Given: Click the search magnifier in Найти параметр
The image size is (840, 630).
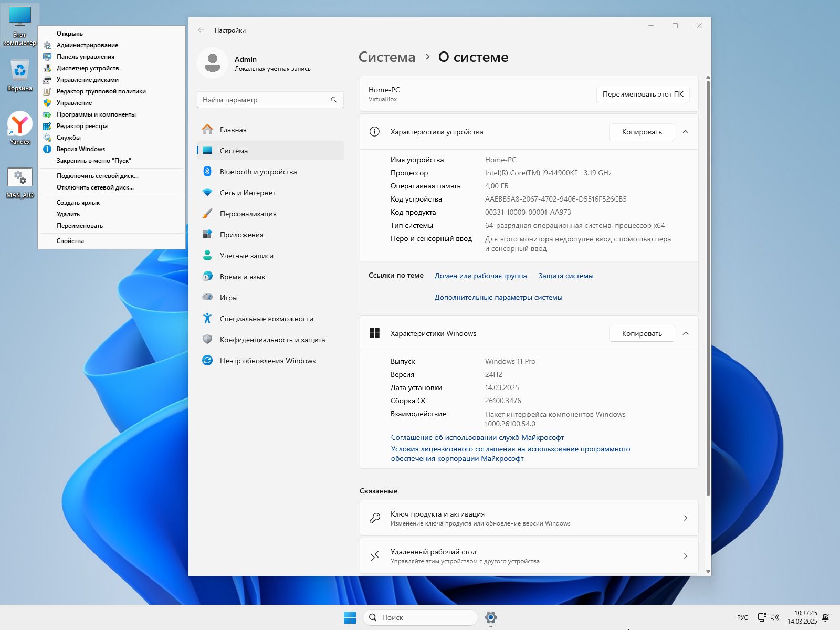Looking at the screenshot, I should (x=333, y=100).
